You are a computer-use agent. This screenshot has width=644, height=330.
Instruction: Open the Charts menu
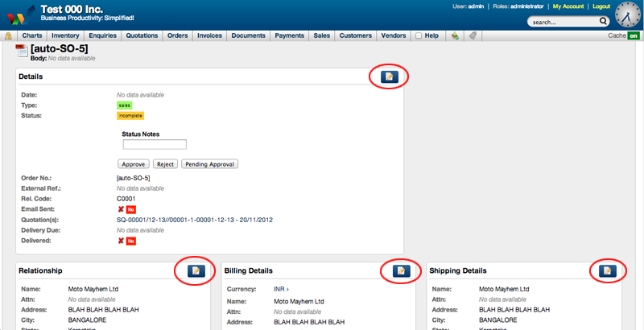click(32, 35)
